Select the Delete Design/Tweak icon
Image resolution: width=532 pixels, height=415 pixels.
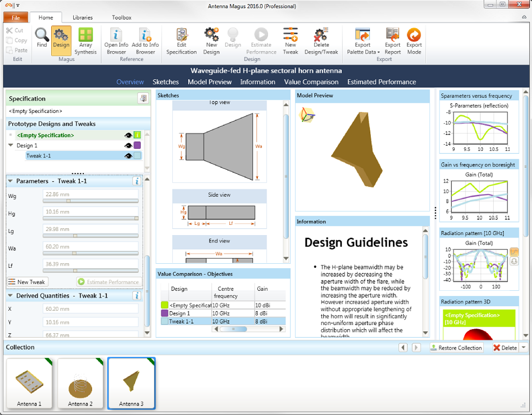(321, 40)
